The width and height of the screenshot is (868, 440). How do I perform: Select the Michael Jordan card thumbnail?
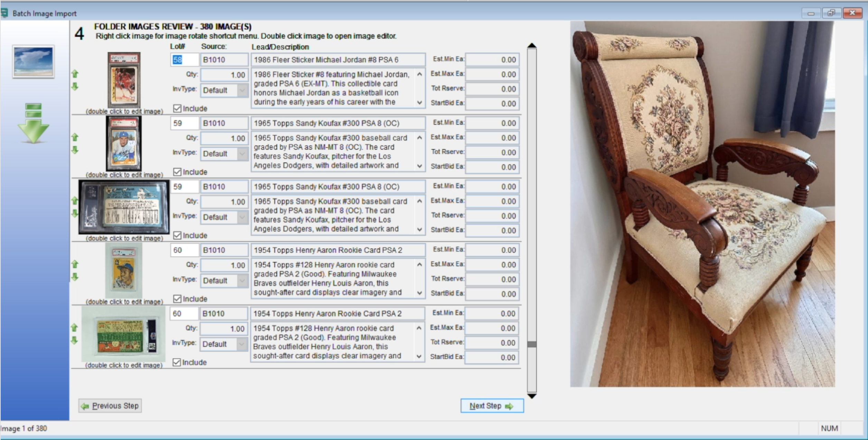[x=124, y=80]
